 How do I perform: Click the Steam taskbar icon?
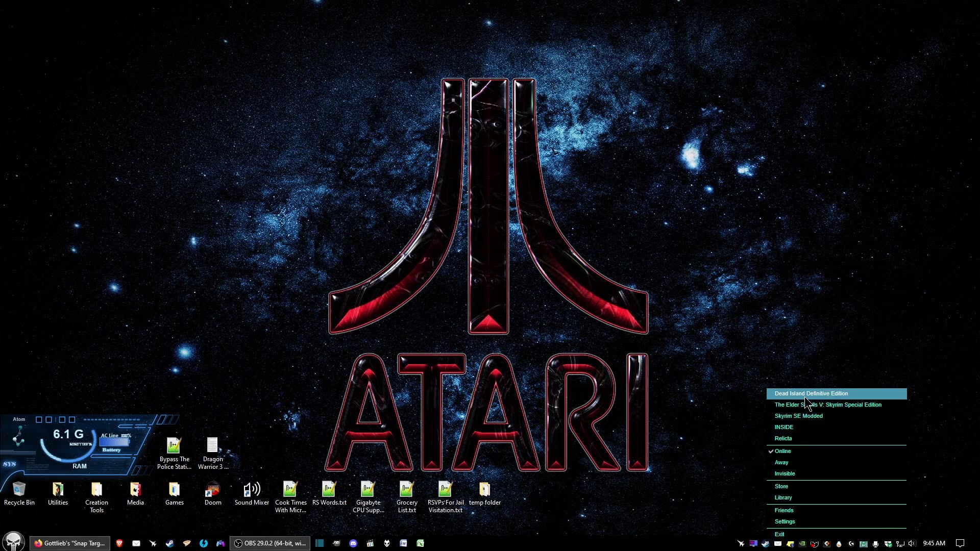point(169,543)
